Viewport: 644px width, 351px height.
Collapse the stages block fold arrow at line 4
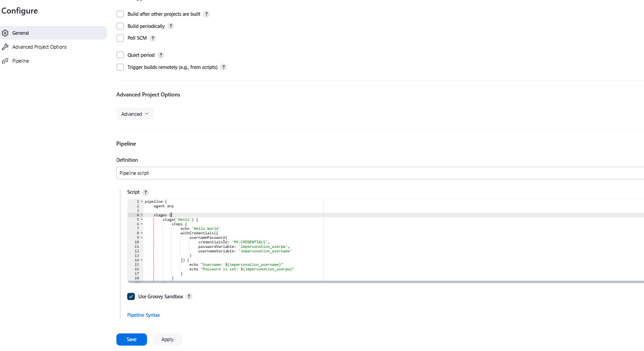point(142,215)
